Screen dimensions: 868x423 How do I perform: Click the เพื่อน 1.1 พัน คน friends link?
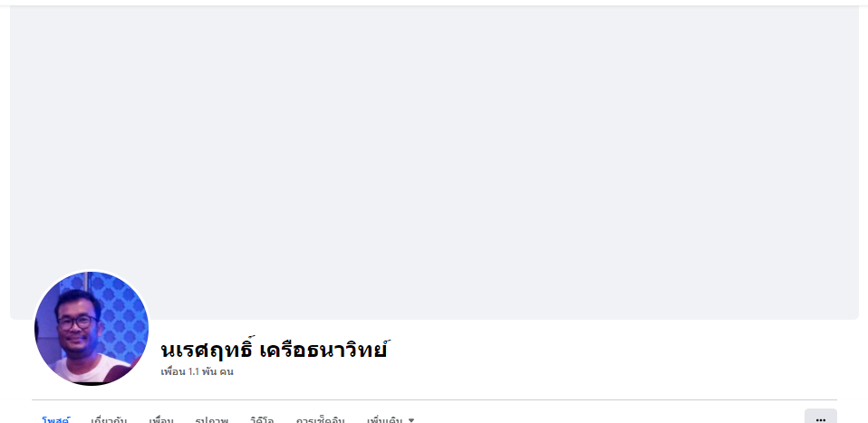pos(198,372)
